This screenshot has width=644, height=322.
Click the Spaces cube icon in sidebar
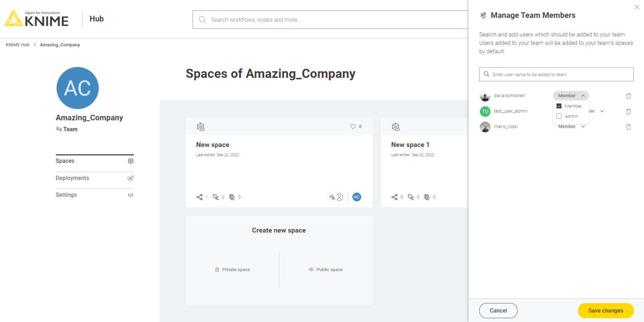tap(131, 161)
